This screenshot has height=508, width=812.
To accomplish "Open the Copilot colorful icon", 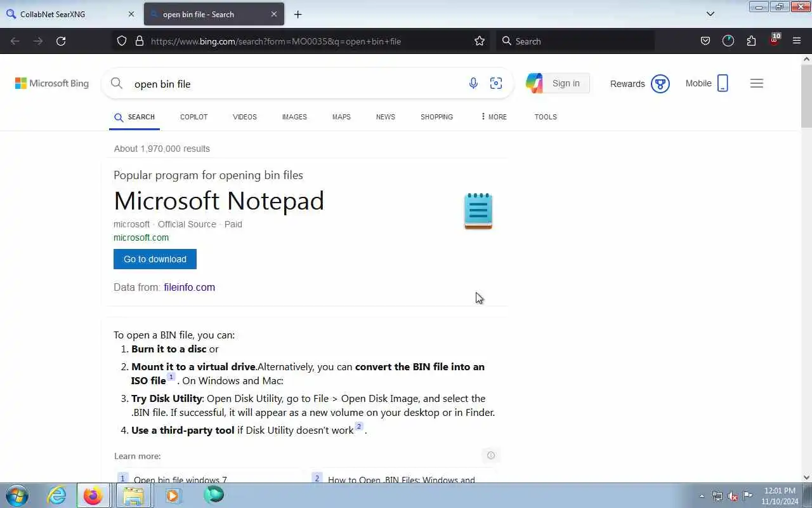I will (534, 83).
